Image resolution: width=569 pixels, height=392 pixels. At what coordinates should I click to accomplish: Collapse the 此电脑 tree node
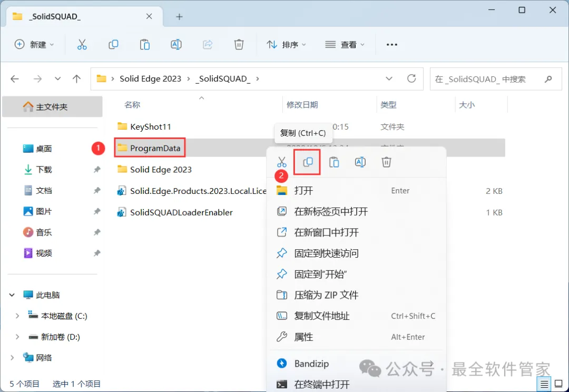(12, 295)
